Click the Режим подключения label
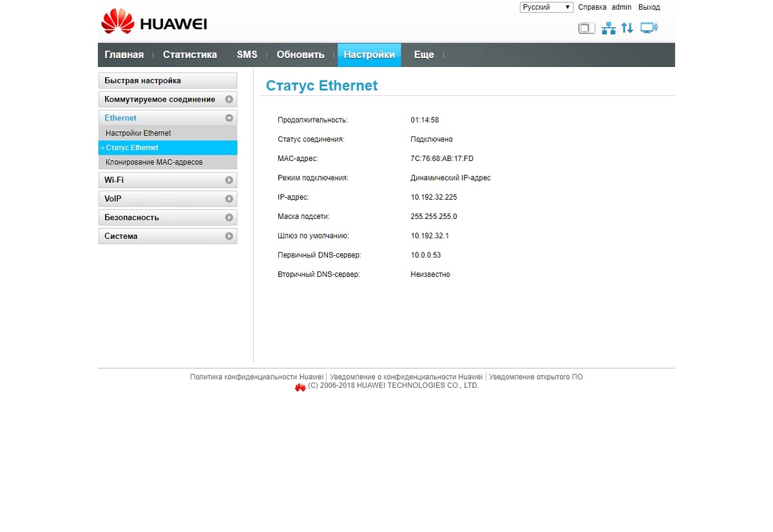 (x=312, y=178)
